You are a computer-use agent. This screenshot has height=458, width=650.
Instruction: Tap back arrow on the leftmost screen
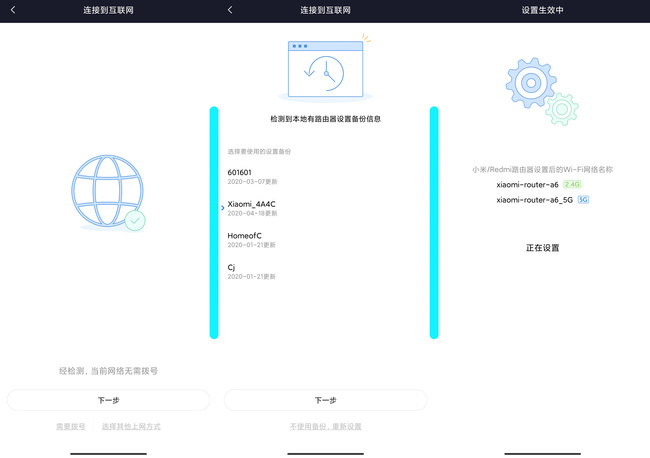point(13,10)
